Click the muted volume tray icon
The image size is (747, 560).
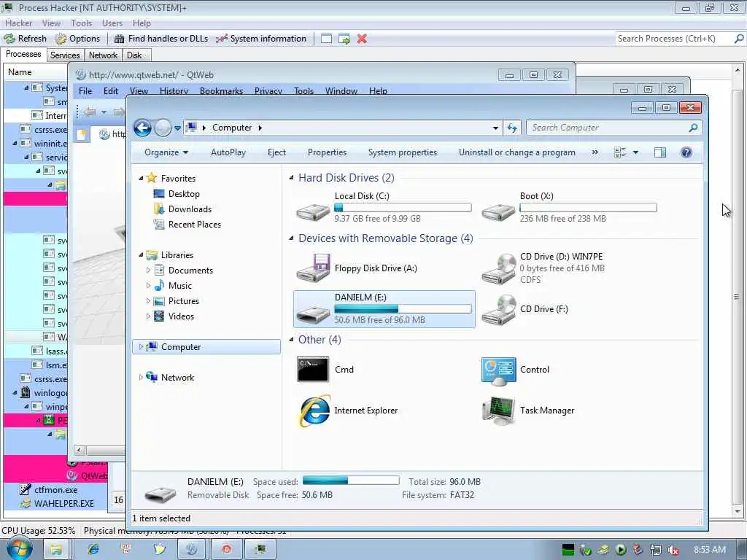pos(673,550)
